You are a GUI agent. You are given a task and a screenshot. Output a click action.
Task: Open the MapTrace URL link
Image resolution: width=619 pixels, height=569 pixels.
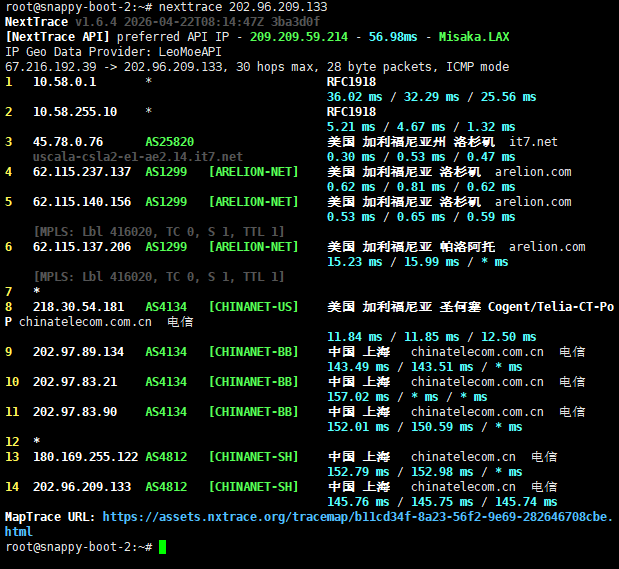tap(309, 524)
